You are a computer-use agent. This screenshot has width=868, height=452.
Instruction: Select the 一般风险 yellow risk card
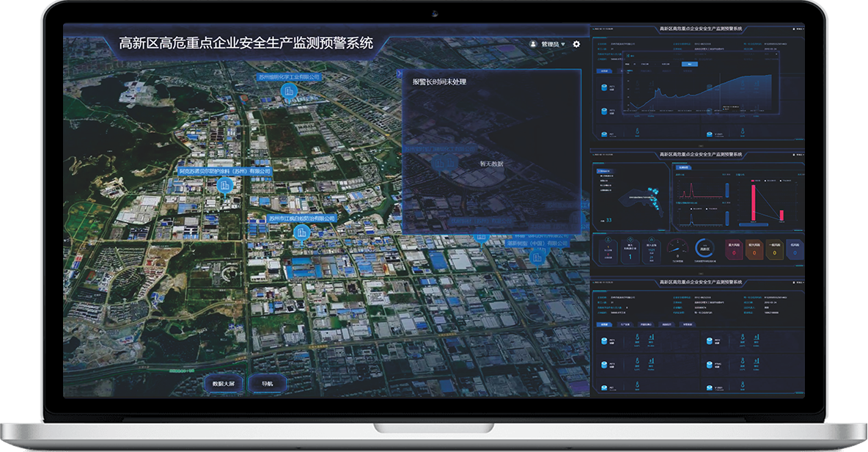(774, 251)
